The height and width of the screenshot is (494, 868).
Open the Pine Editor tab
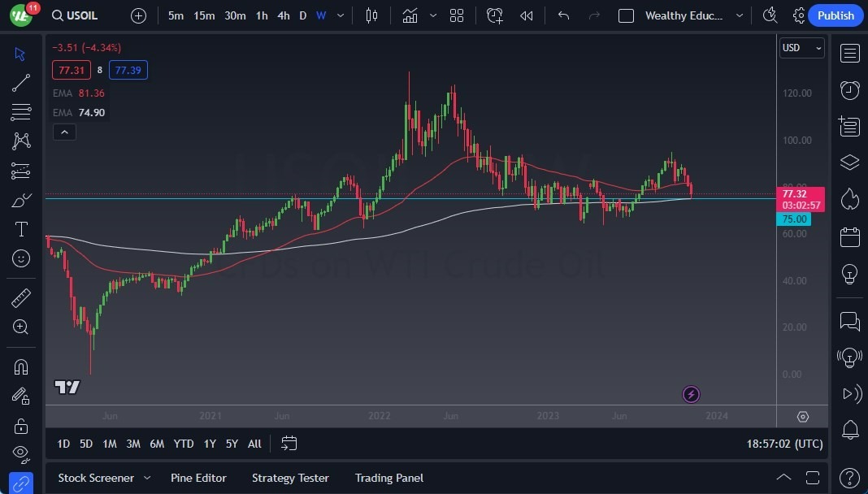[198, 478]
